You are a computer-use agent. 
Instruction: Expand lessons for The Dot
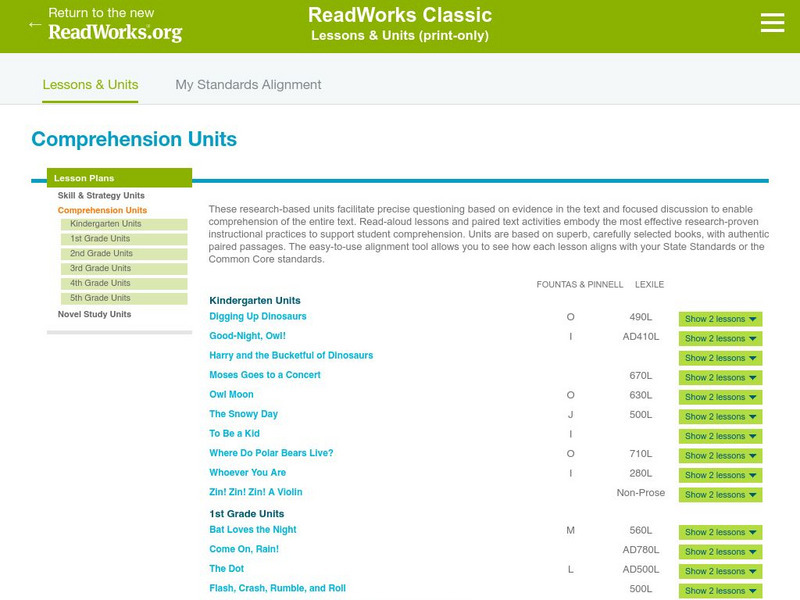pyautogui.click(x=720, y=571)
